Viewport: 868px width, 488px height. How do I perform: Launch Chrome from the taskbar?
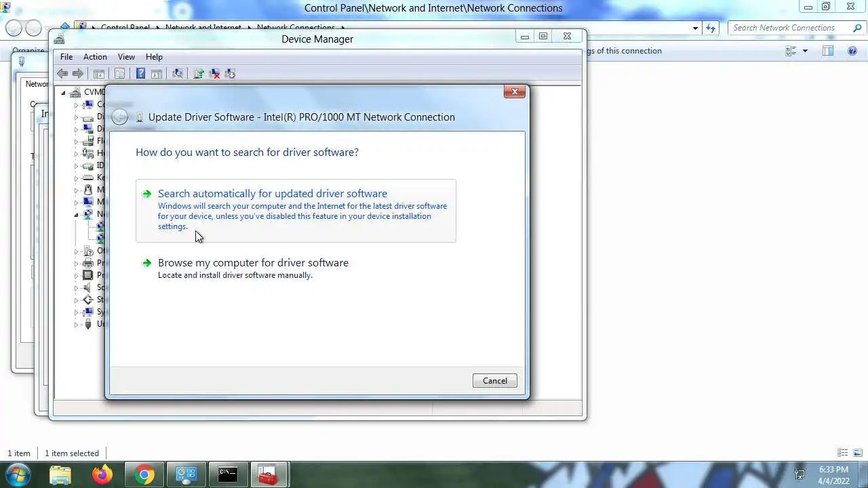[x=144, y=474]
